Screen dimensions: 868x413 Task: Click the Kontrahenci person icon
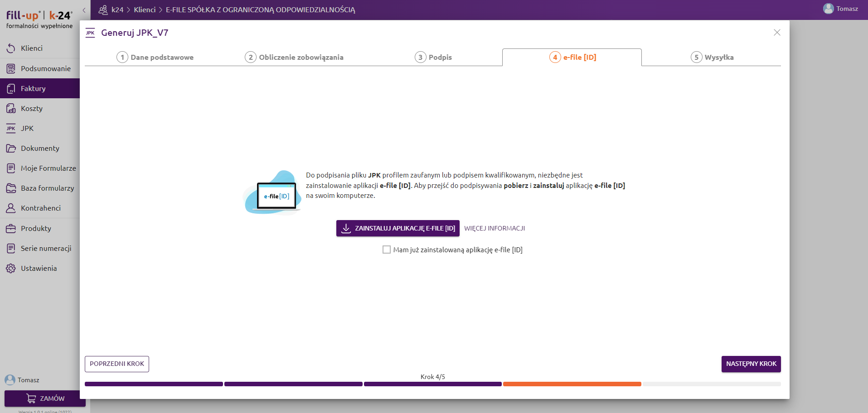tap(11, 208)
